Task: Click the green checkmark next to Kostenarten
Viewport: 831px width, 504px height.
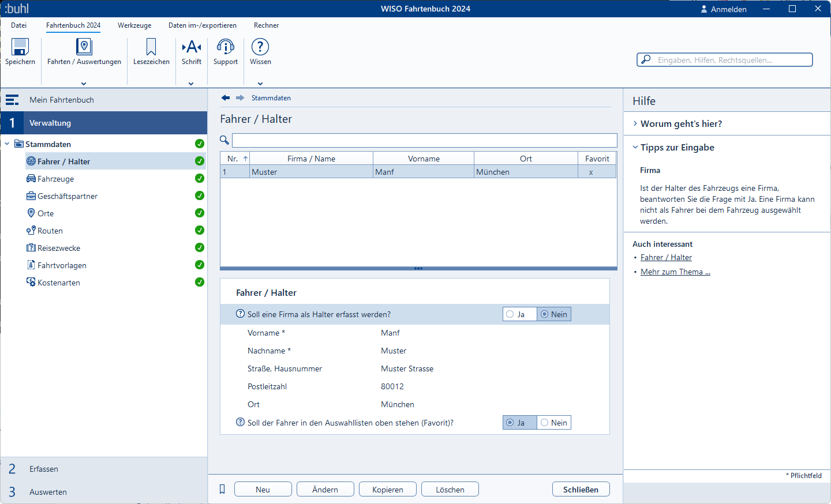Action: coord(200,282)
